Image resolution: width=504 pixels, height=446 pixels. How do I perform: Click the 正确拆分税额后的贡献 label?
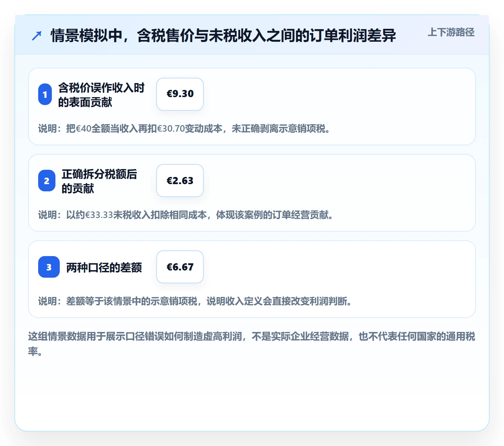coord(99,181)
